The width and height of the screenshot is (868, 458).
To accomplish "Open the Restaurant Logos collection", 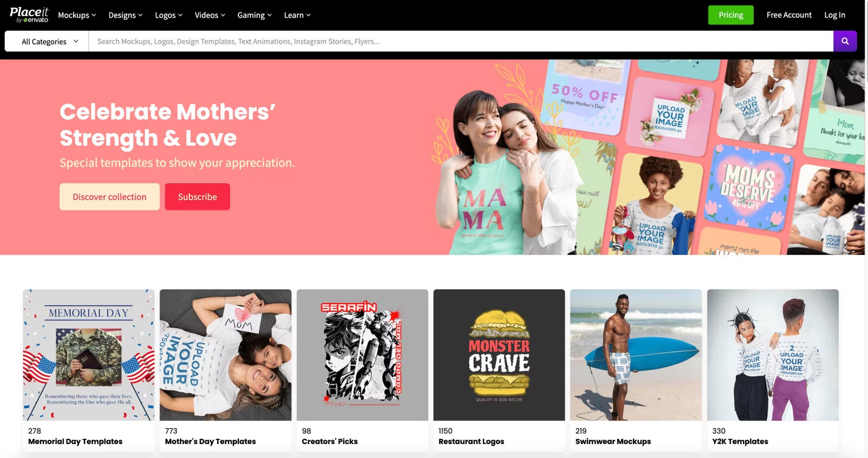I will [499, 355].
